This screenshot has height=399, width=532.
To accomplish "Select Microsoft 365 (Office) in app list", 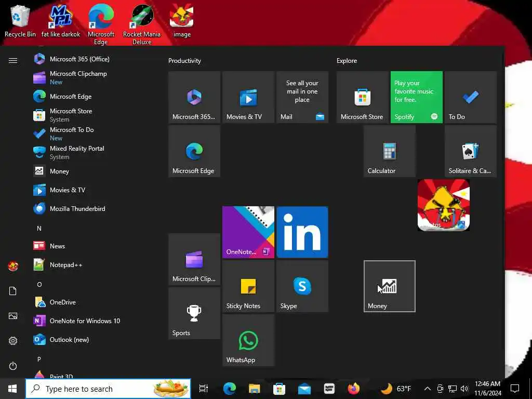I will [95, 59].
